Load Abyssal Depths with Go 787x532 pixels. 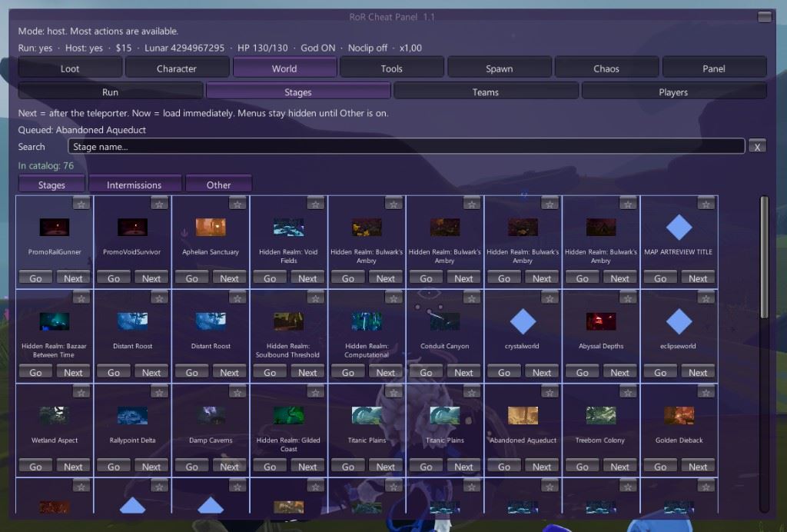(583, 372)
